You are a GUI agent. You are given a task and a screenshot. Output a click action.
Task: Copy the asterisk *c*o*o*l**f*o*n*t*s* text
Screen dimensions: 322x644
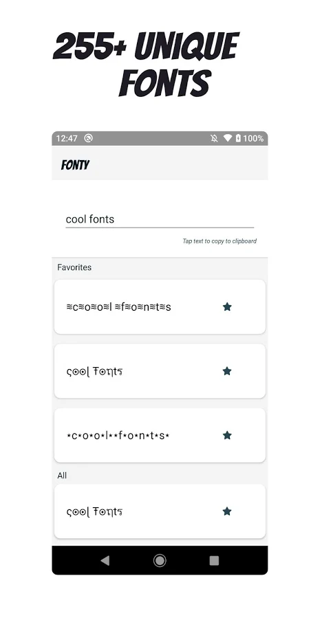coord(118,436)
